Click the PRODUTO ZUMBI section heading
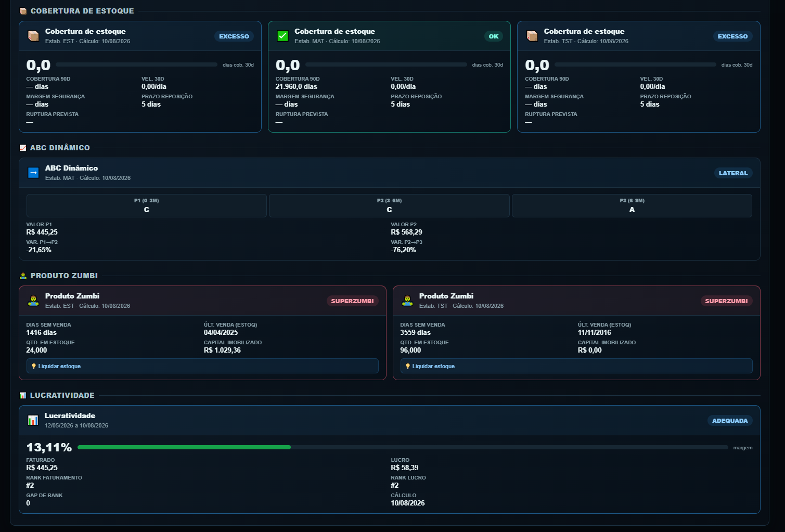 click(64, 276)
